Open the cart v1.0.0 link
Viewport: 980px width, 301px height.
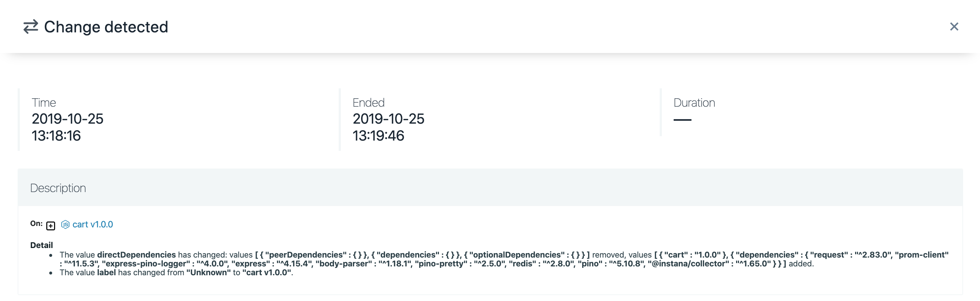pos(93,224)
